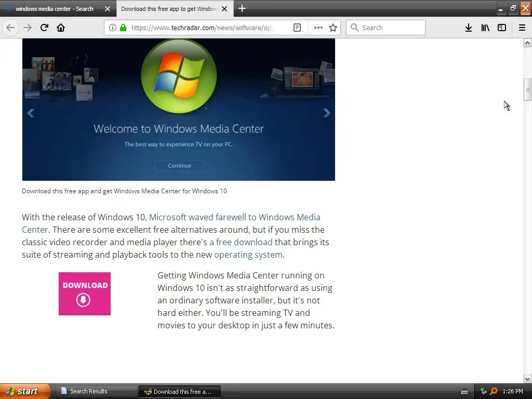Restore down the Firefox window

[513, 8]
